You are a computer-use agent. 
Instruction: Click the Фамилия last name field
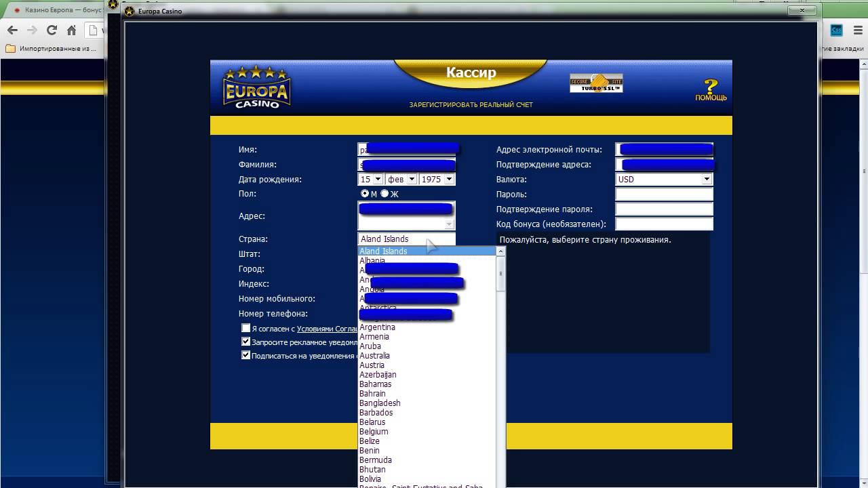[406, 165]
